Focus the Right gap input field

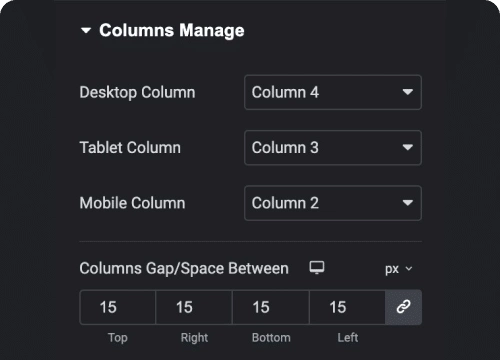pos(194,307)
